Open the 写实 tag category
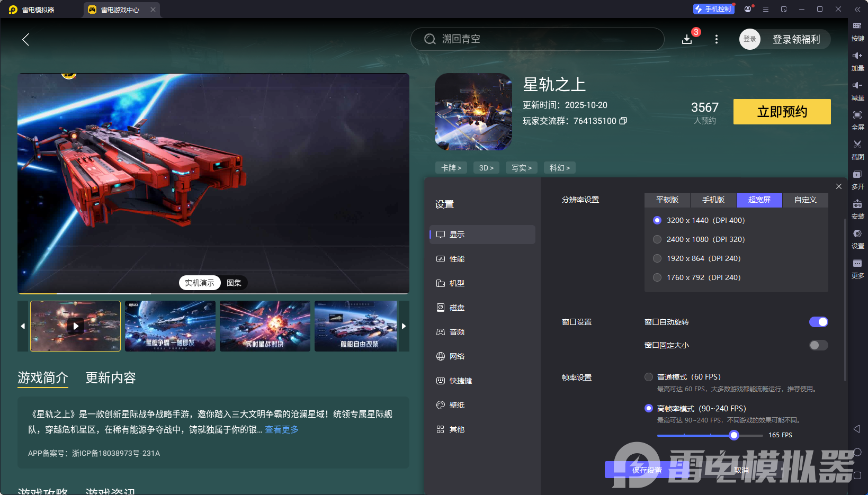The height and width of the screenshot is (495, 868). (x=522, y=168)
